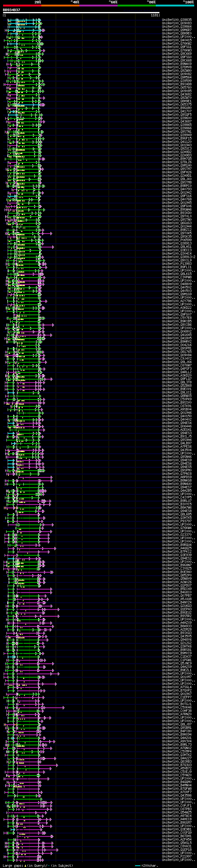Select hit UniRef100_Q9C668
The image size is (197, 868).
(177, 61)
